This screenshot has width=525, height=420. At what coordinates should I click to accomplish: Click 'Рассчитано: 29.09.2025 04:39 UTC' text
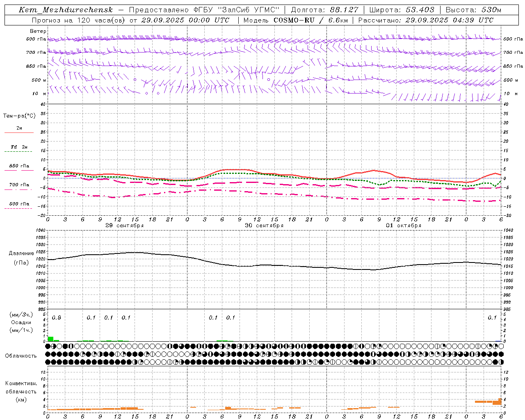pyautogui.click(x=426, y=20)
